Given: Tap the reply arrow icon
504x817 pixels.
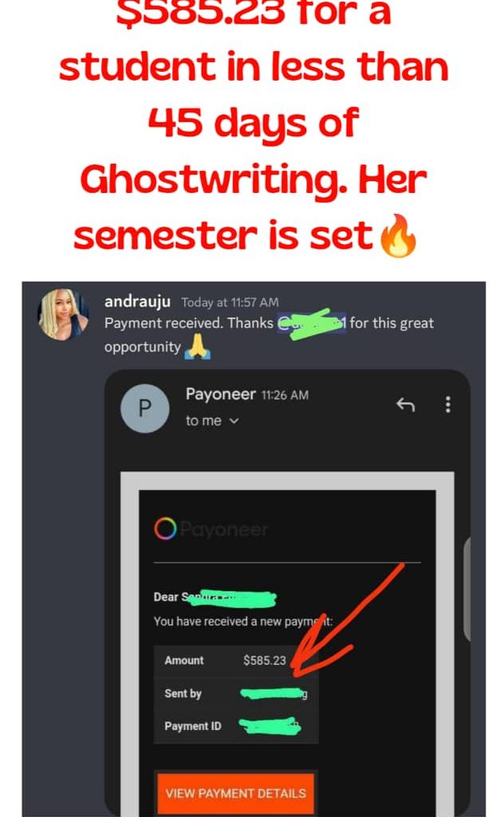Looking at the screenshot, I should (x=406, y=405).
